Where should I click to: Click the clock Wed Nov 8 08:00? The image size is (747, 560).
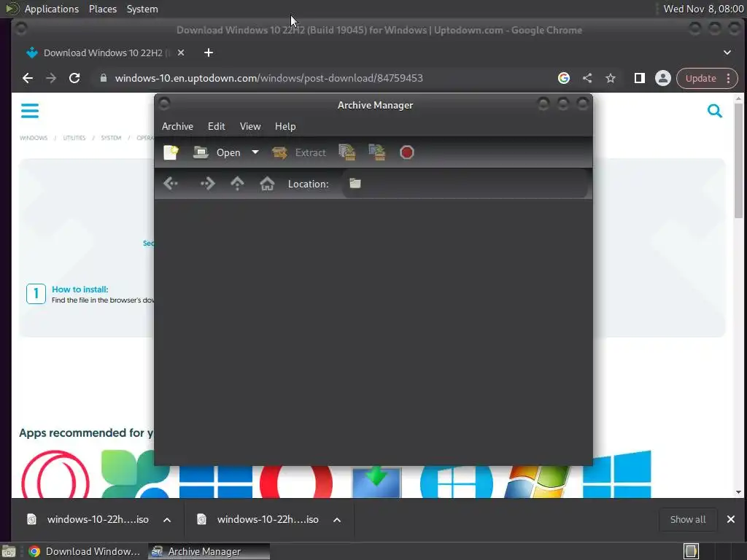click(x=703, y=9)
